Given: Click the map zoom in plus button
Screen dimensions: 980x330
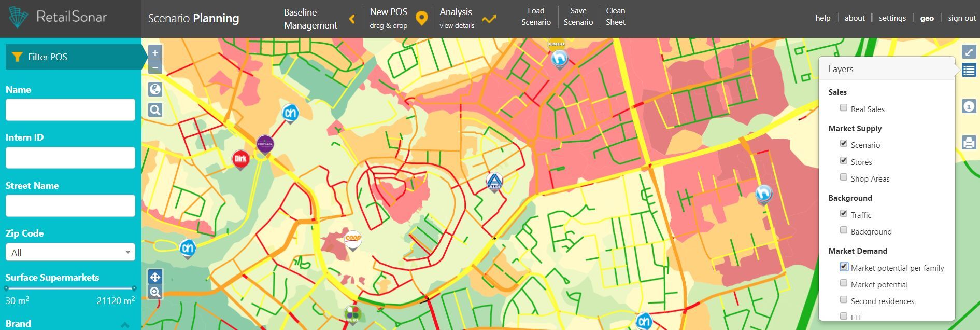Looking at the screenshot, I should [x=155, y=52].
